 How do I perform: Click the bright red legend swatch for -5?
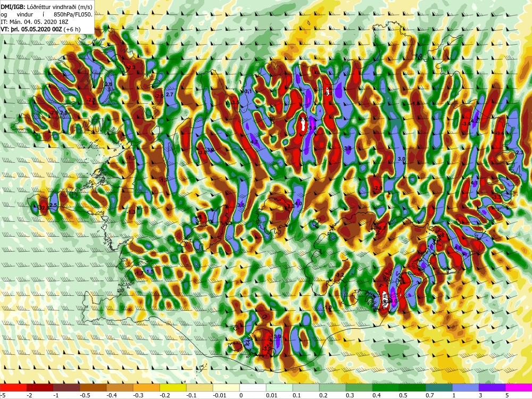click(x=13, y=387)
